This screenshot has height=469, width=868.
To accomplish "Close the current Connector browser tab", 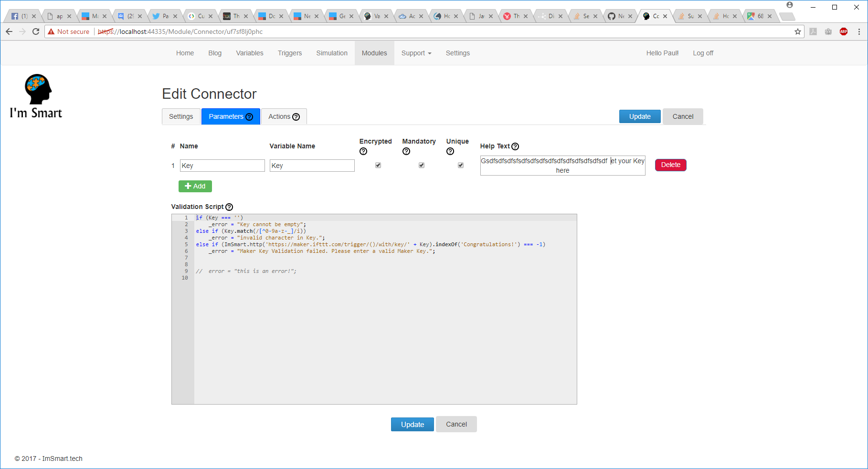I will coord(665,16).
